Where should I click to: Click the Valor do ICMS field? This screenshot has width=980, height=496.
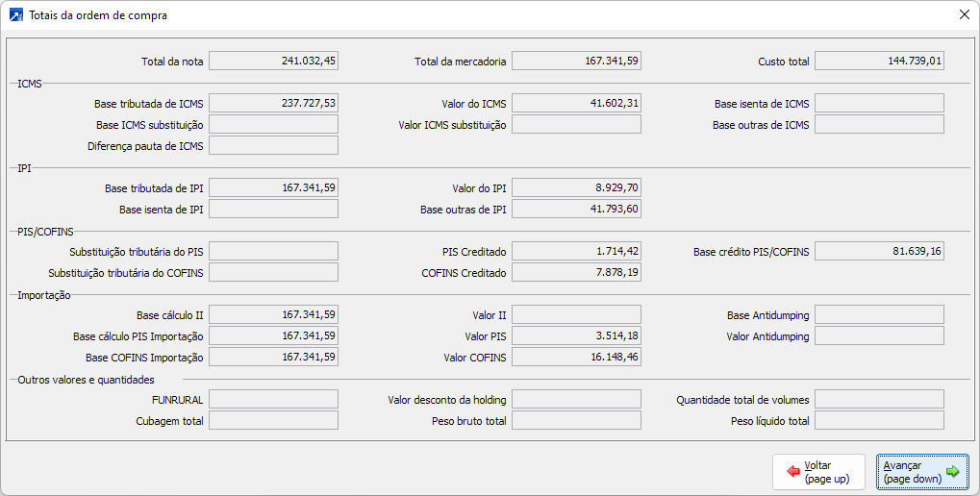pyautogui.click(x=576, y=103)
